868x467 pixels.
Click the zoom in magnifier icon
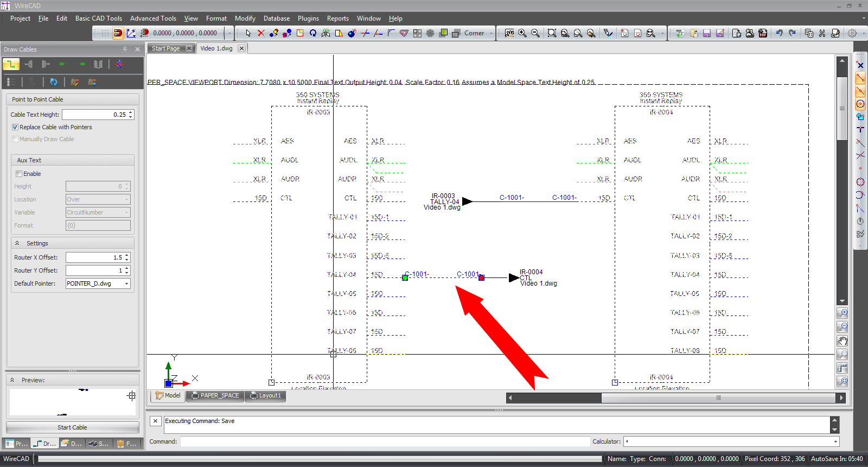click(x=522, y=33)
